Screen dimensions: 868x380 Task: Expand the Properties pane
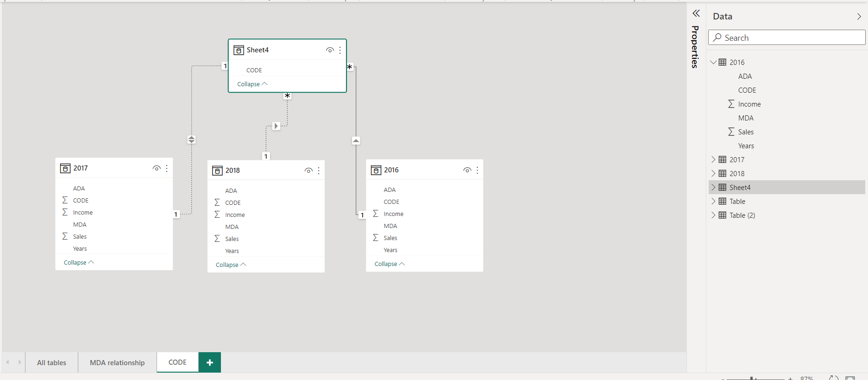[696, 13]
